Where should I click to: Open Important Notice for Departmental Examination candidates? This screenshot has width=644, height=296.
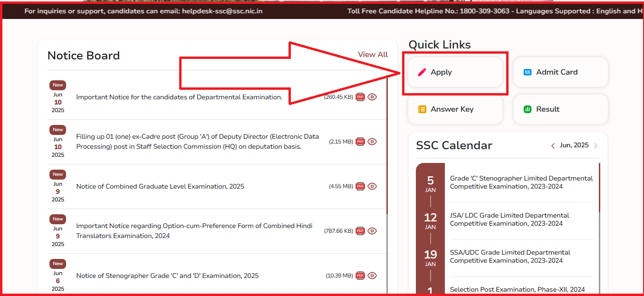pyautogui.click(x=179, y=97)
